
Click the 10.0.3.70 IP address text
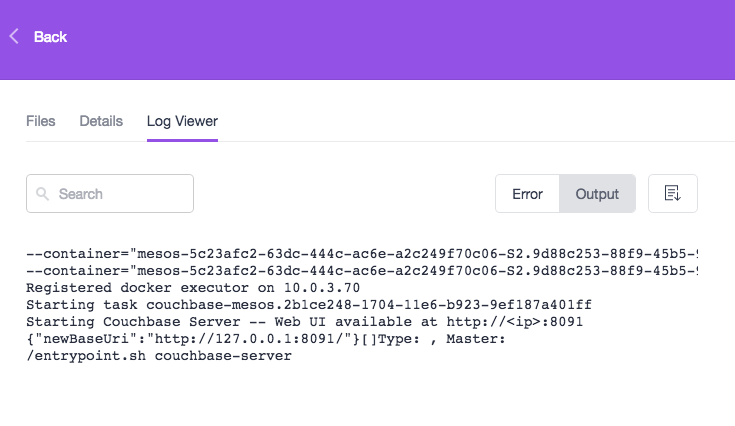tap(322, 288)
